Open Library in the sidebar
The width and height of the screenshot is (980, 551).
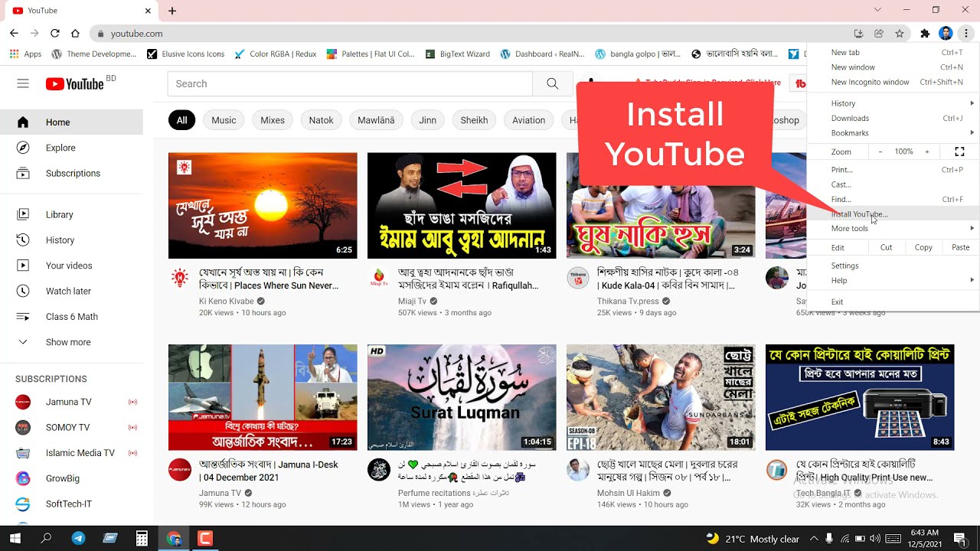(71, 214)
